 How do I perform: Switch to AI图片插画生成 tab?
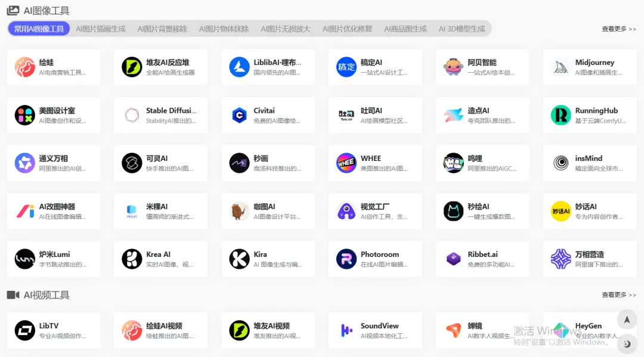pos(101,29)
